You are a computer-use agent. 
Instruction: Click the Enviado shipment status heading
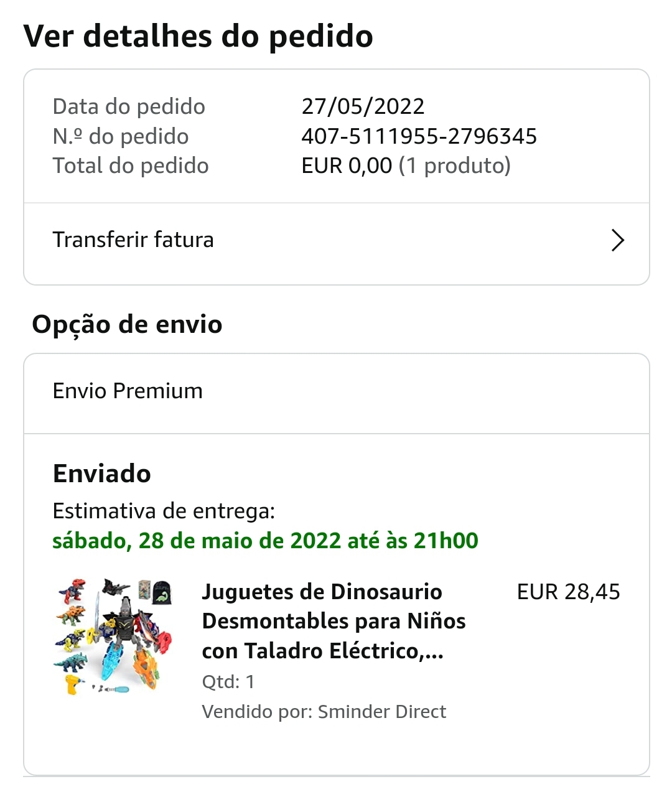point(102,473)
